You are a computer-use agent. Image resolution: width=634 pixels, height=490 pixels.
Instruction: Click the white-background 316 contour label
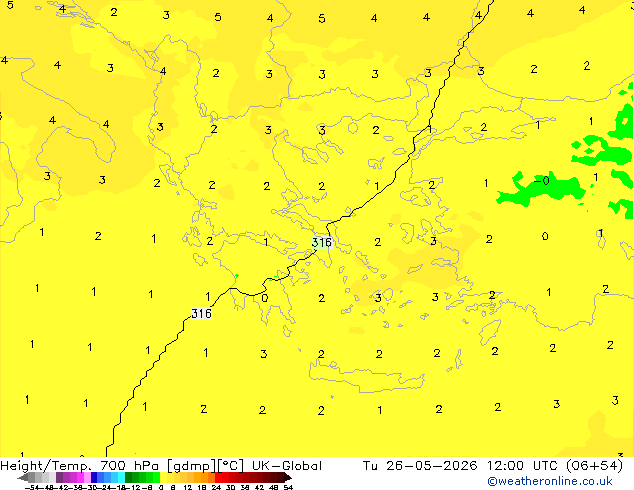[x=201, y=313]
